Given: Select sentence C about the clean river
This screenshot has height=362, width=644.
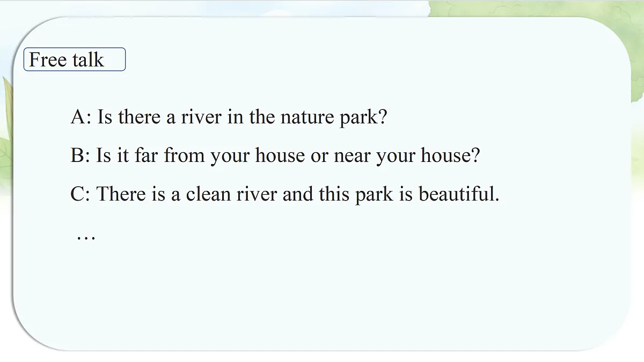Looking at the screenshot, I should click(x=285, y=194).
